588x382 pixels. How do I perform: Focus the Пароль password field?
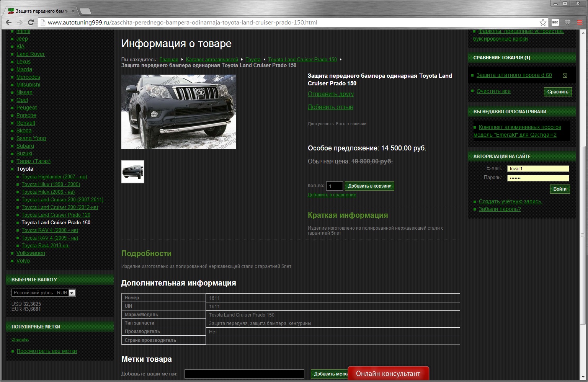(538, 178)
